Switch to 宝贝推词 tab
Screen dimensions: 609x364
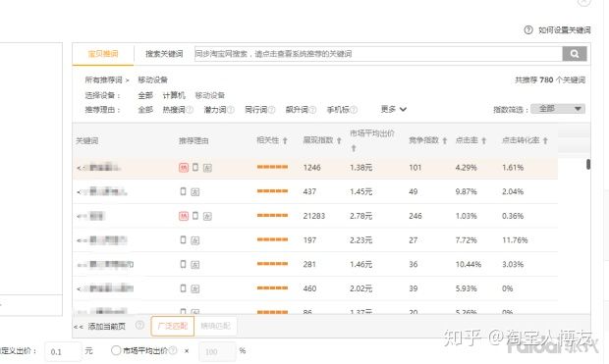click(103, 54)
